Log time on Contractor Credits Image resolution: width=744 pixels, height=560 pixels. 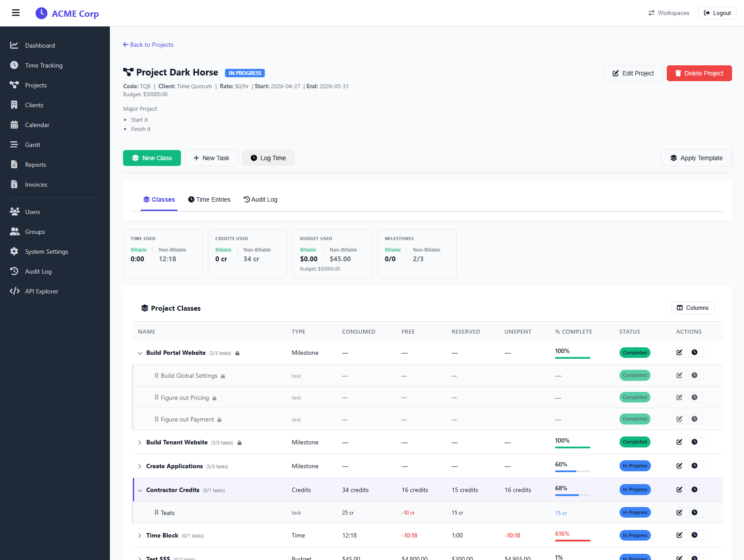[x=695, y=490]
